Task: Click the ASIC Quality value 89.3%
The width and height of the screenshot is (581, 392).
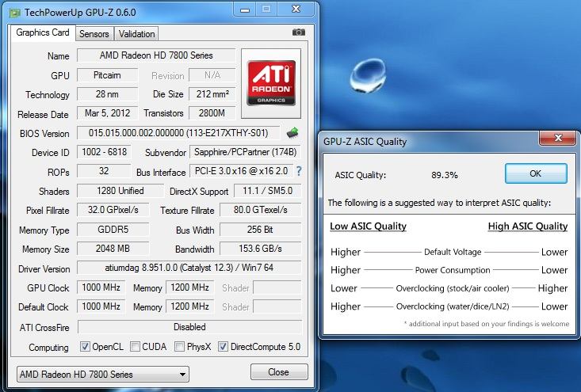Action: point(445,175)
